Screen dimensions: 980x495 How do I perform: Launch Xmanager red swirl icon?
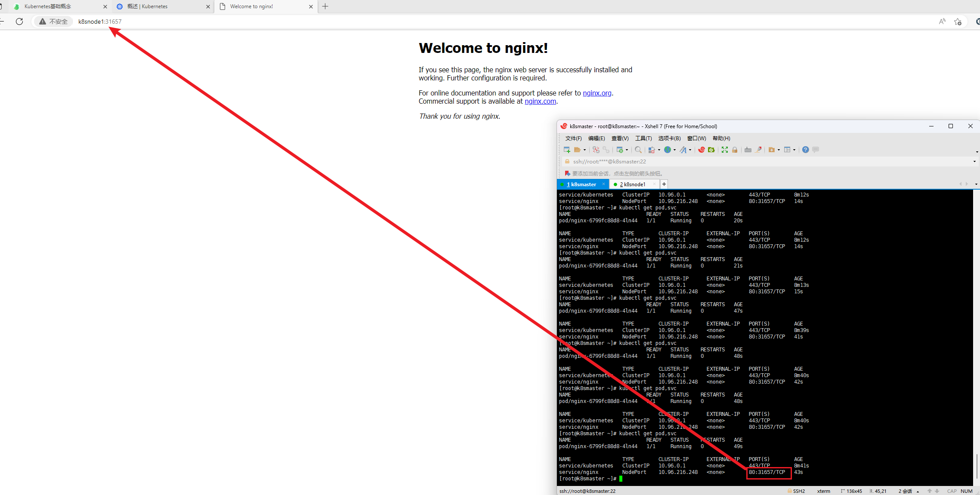pos(702,150)
